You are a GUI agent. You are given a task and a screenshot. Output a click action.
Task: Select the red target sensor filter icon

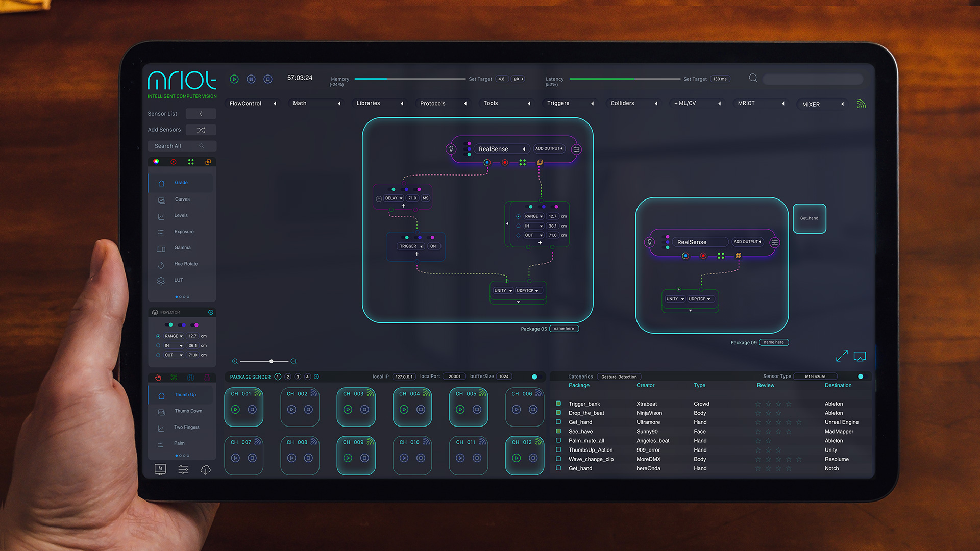(x=174, y=162)
